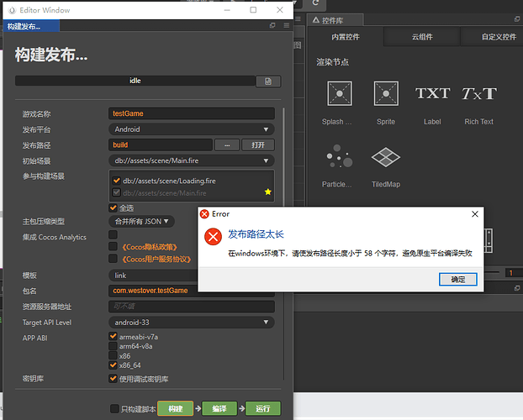Click the game name testGame field
Screen dimensions: 523x420
tap(192, 113)
